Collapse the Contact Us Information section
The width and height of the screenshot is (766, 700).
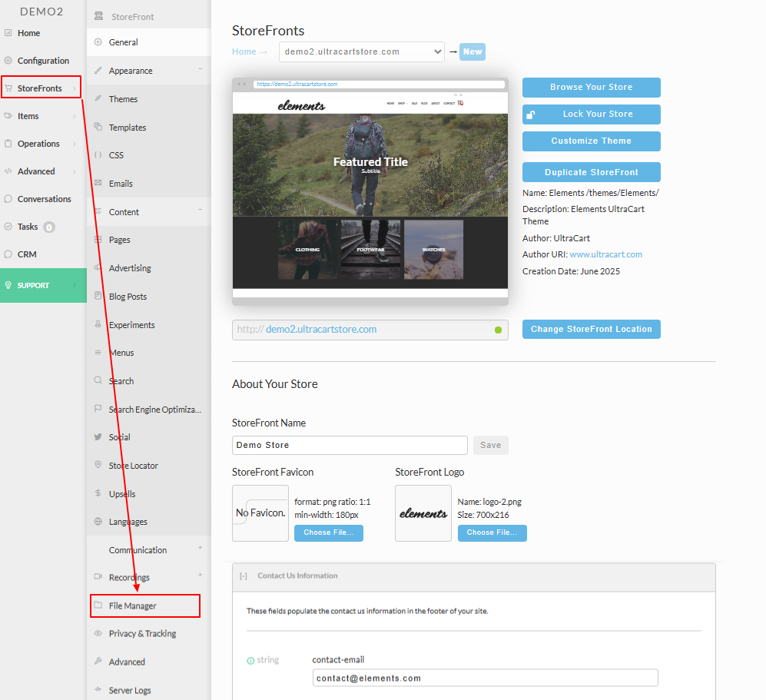[244, 576]
